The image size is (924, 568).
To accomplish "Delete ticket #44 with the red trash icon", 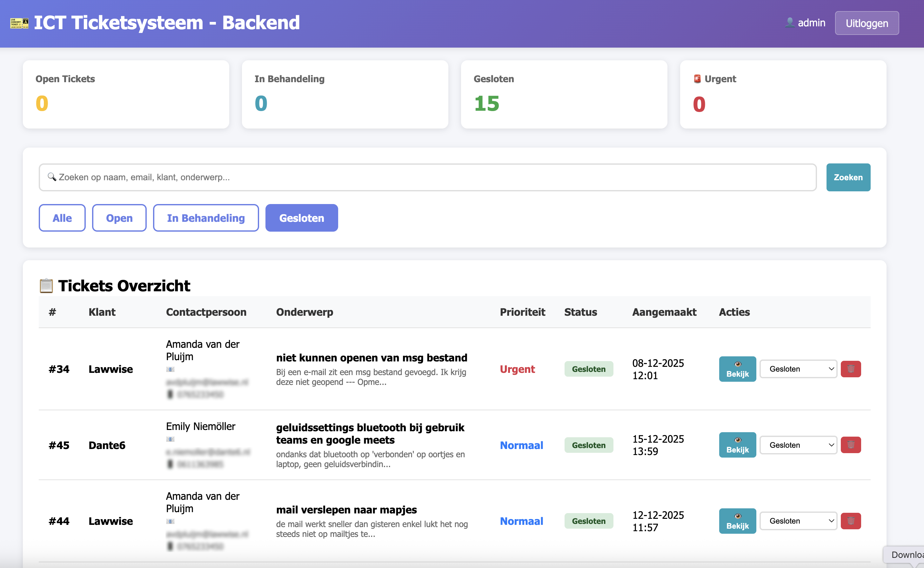I will click(x=850, y=521).
